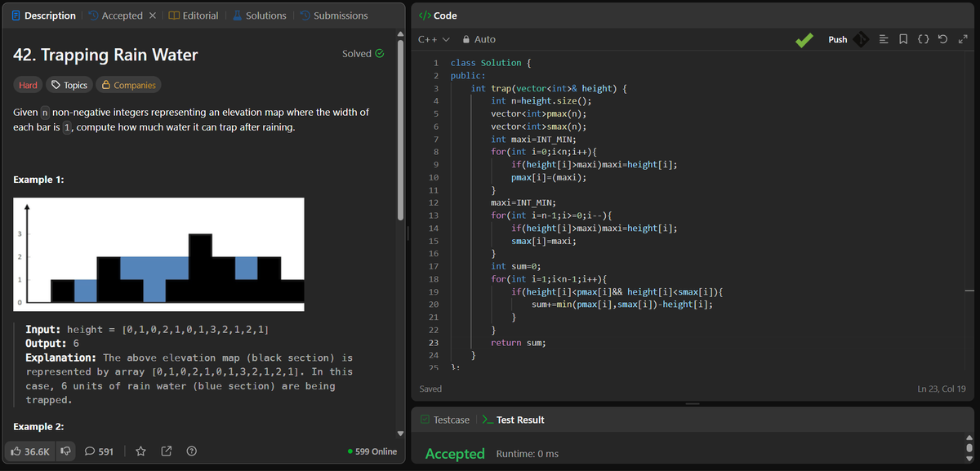Place cursor on line 1 class Solution
The height and width of the screenshot is (471, 980).
coord(491,63)
